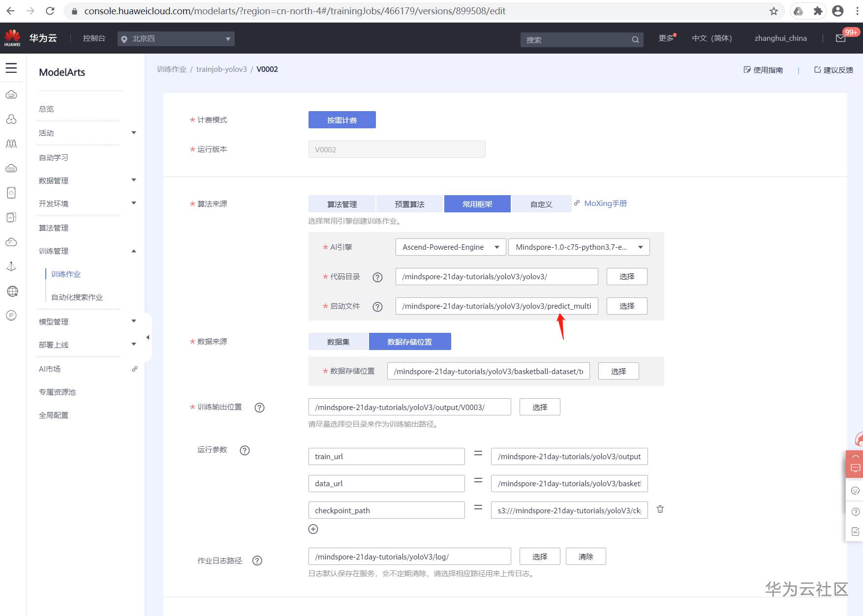
Task: Click the Huawei logo in the header
Action: click(12, 37)
